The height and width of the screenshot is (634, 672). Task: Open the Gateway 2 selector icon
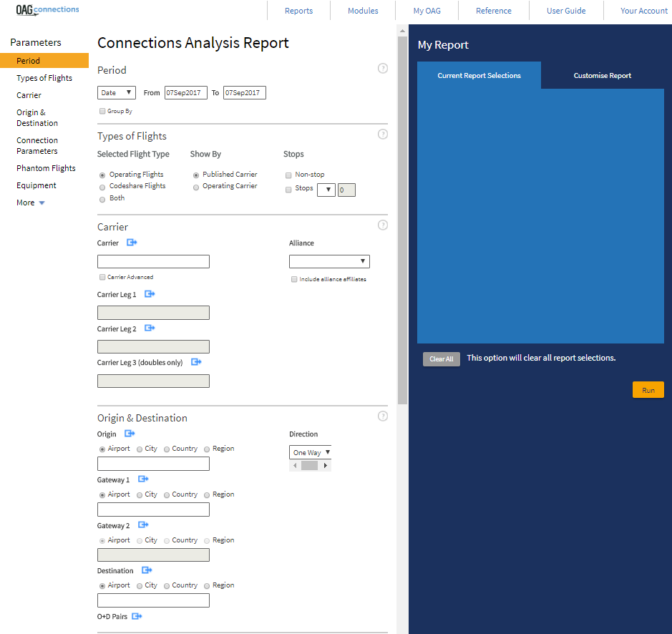pos(143,525)
